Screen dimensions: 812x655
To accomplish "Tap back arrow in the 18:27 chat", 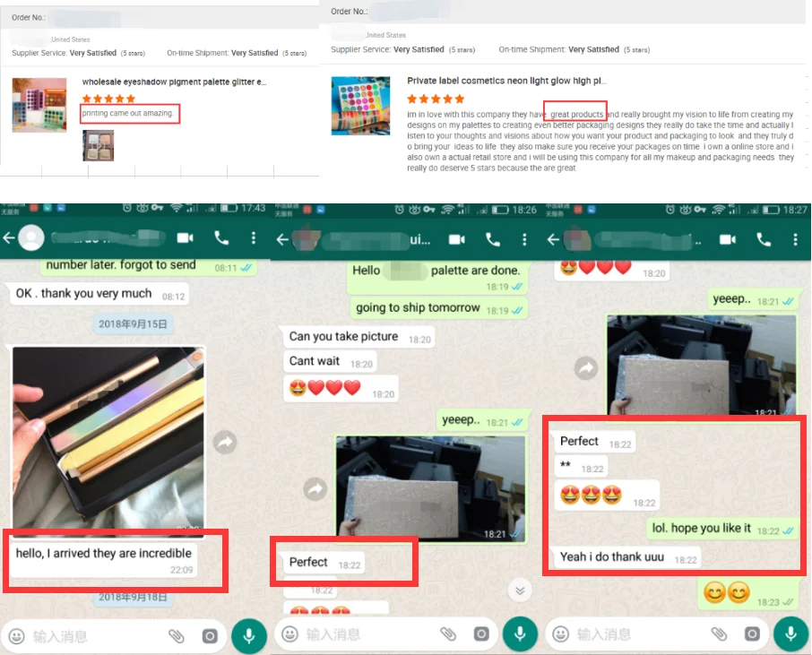I will (553, 239).
